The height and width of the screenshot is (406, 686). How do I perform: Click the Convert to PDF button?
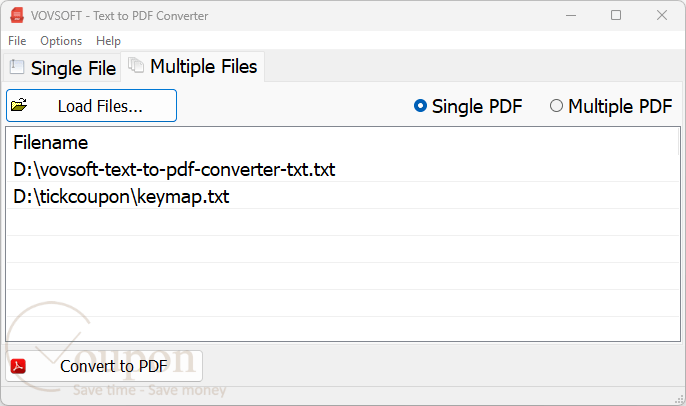click(x=104, y=366)
